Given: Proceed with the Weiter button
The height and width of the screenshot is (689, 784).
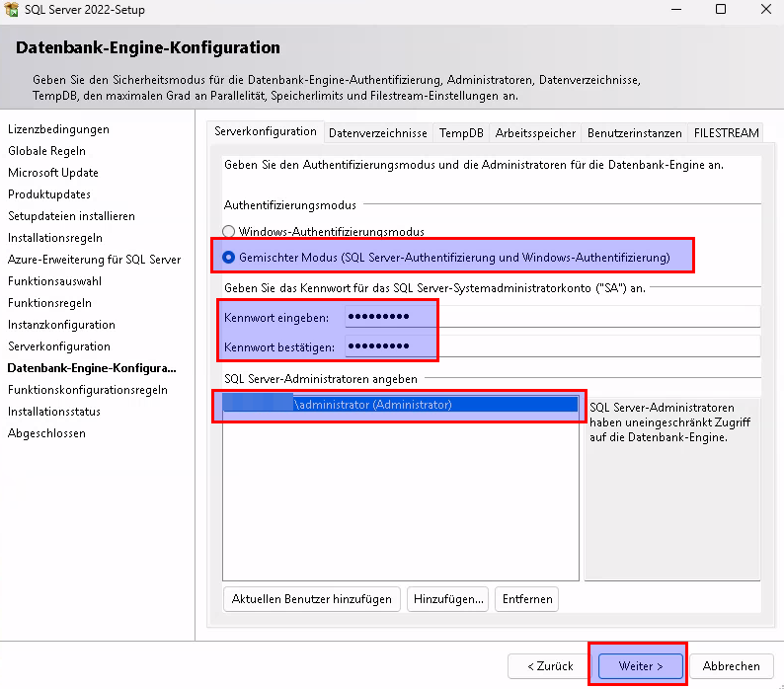Looking at the screenshot, I should pos(640,666).
